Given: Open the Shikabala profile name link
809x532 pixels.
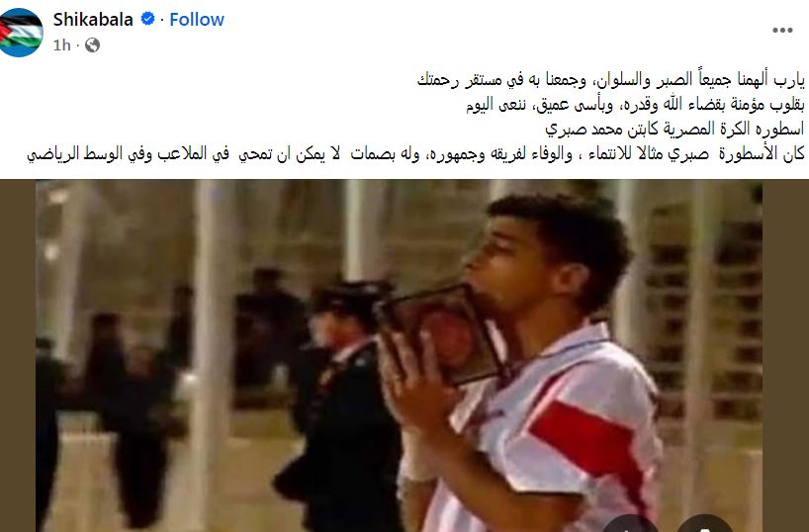Looking at the screenshot, I should pos(93,19).
